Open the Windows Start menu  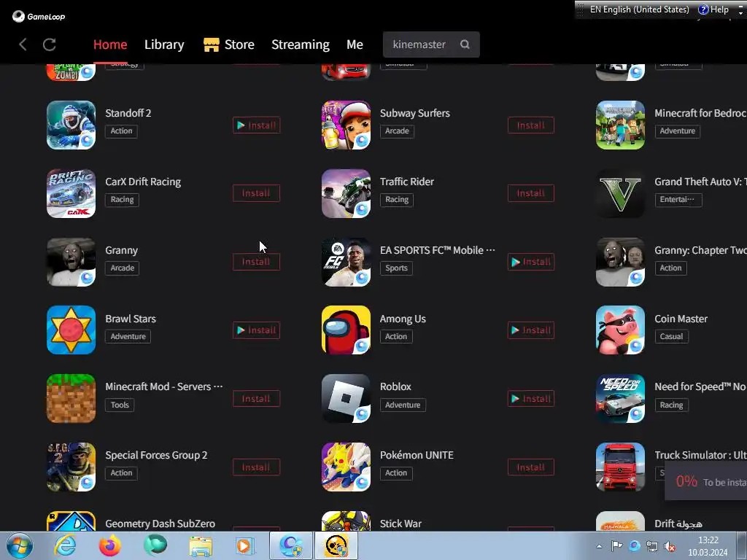pyautogui.click(x=20, y=545)
